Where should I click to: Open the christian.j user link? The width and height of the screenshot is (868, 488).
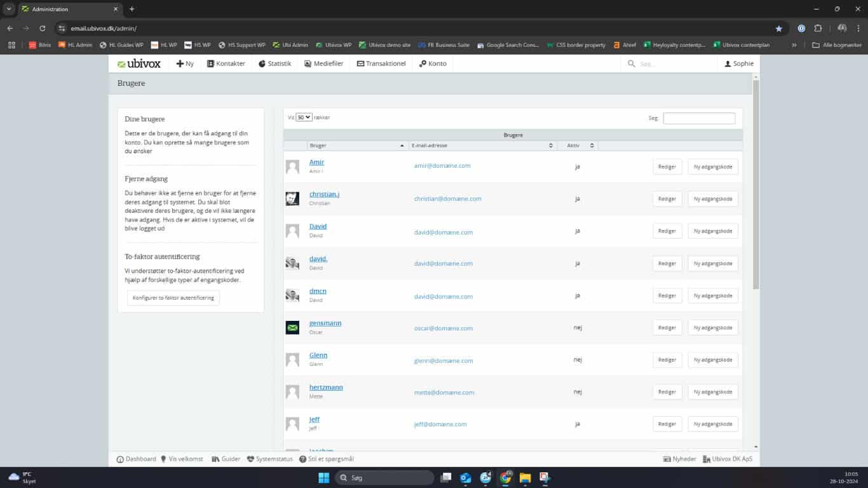(x=324, y=194)
